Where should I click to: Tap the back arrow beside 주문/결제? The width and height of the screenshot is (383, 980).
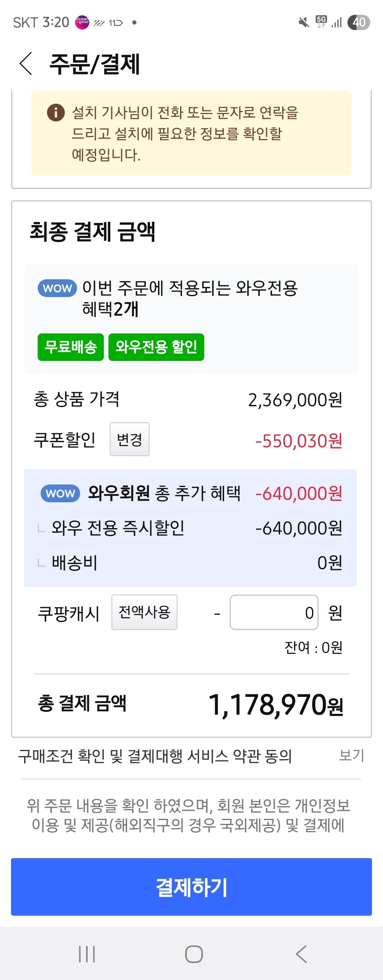[x=26, y=64]
